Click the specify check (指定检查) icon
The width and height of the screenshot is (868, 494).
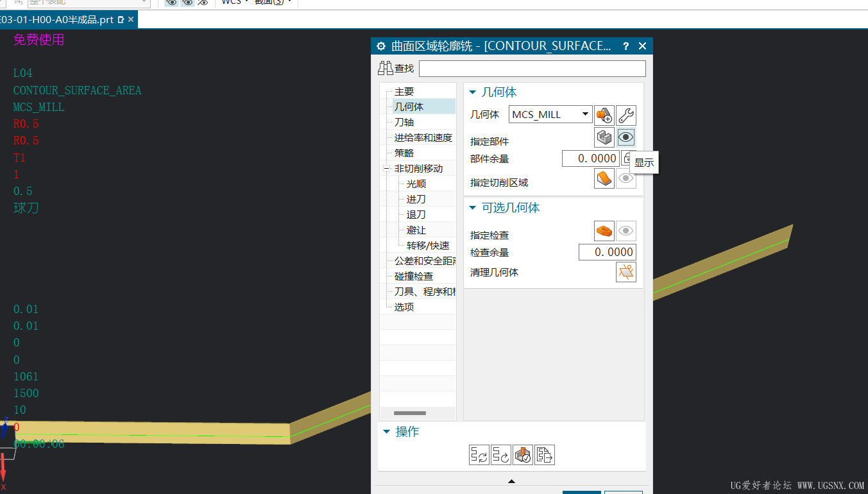604,231
